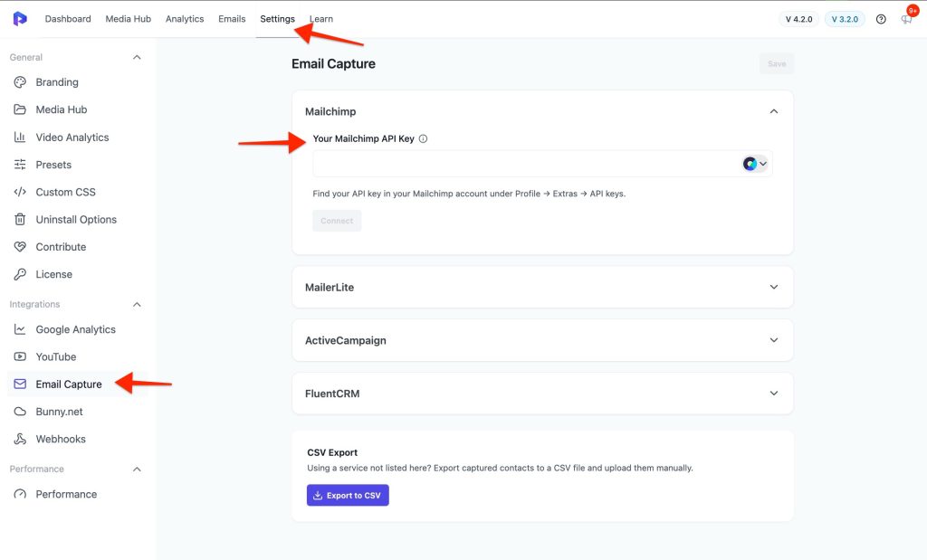Viewport: 927px width, 560px height.
Task: Click the Save button
Action: [x=777, y=64]
